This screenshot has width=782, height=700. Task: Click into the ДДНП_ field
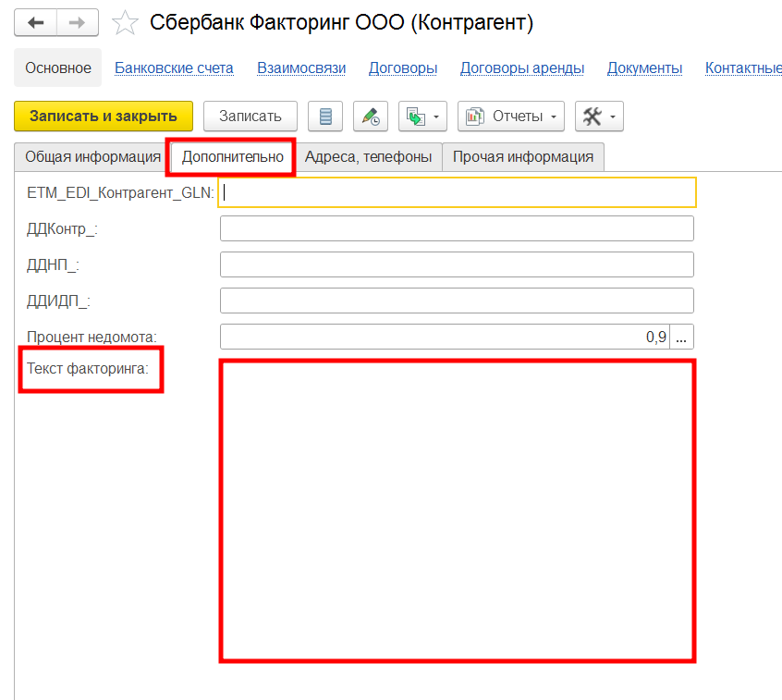[x=457, y=264]
